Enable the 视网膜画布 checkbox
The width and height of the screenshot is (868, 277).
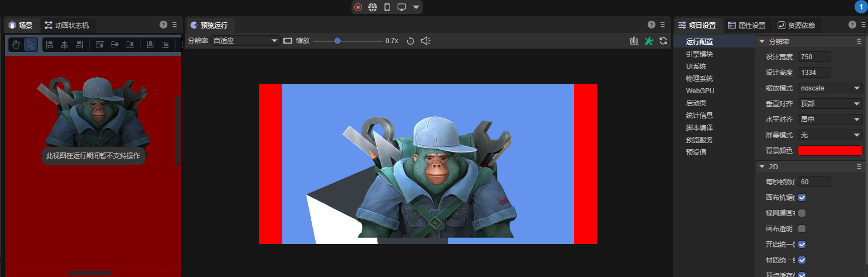tap(802, 213)
